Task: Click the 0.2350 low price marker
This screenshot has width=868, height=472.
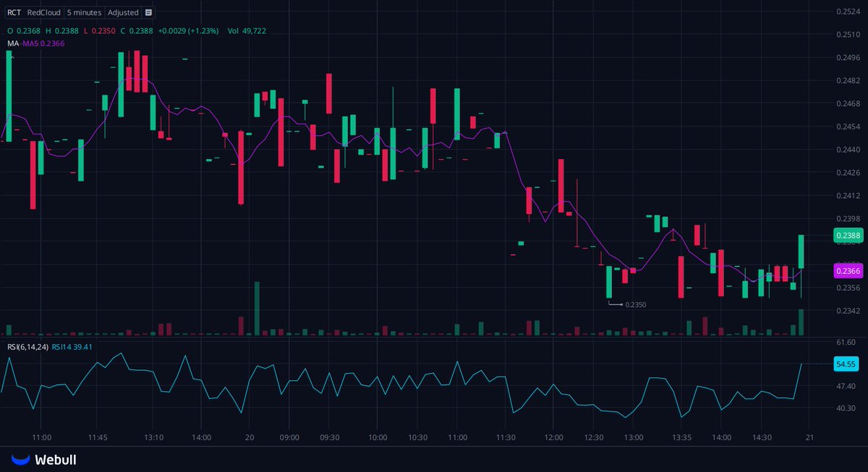Action: point(635,305)
